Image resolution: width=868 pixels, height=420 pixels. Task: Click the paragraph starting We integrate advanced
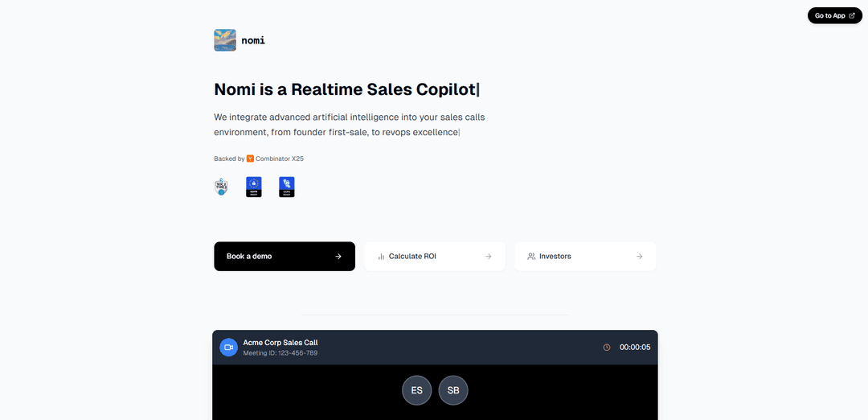[350, 125]
